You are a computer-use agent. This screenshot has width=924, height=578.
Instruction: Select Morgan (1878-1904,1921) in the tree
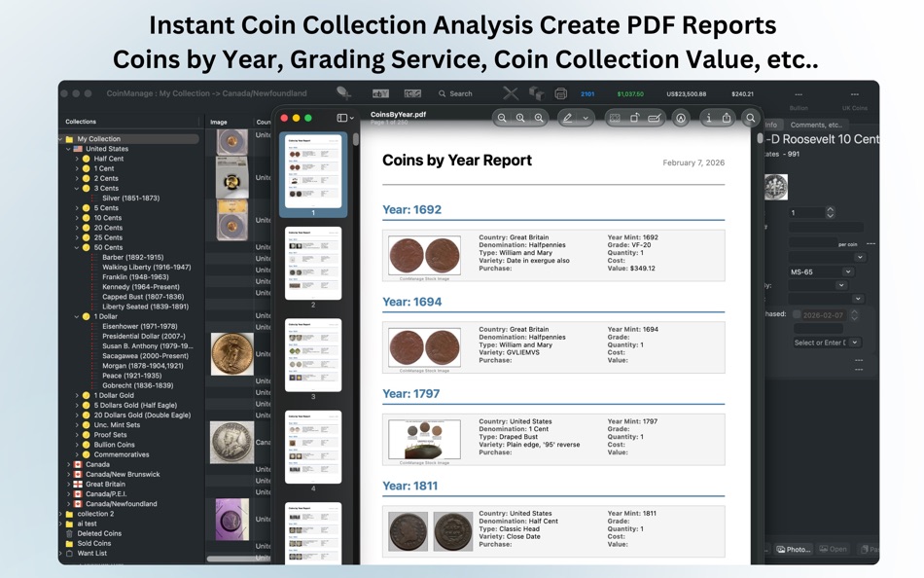(143, 366)
